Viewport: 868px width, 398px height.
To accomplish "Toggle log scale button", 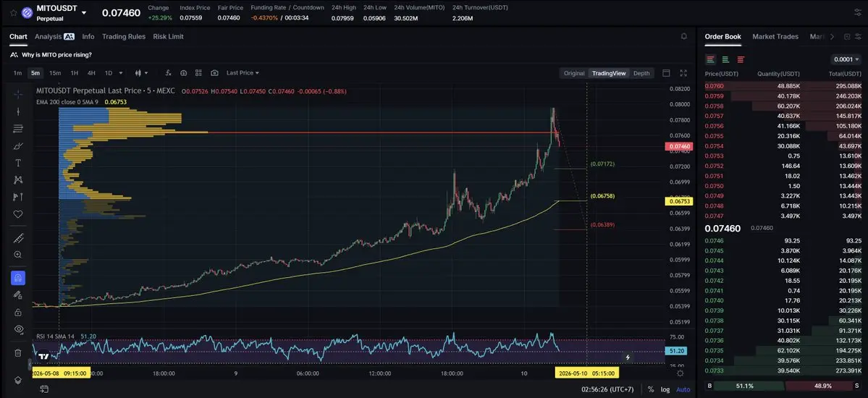I will click(x=665, y=390).
